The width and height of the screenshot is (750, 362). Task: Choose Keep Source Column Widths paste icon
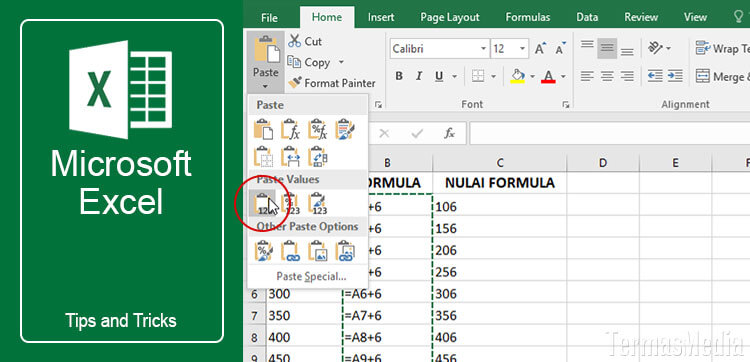[x=290, y=156]
